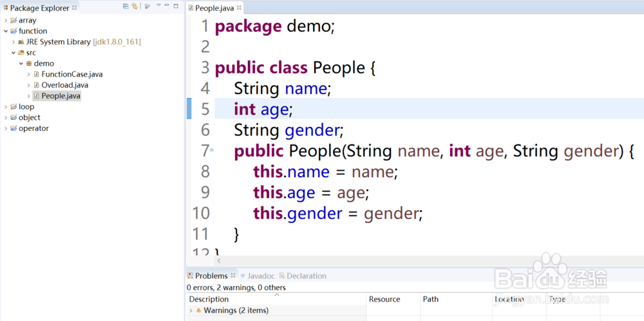Expand the loop project node
This screenshot has height=321, width=644.
(x=5, y=107)
